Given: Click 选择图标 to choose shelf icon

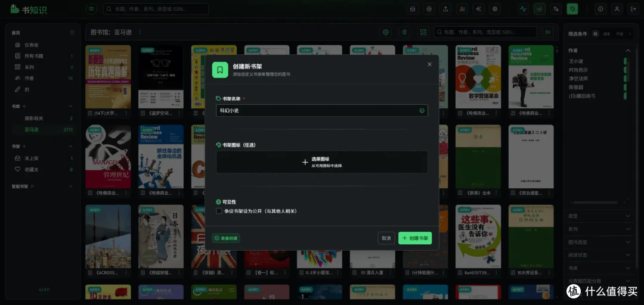Looking at the screenshot, I should tap(321, 162).
